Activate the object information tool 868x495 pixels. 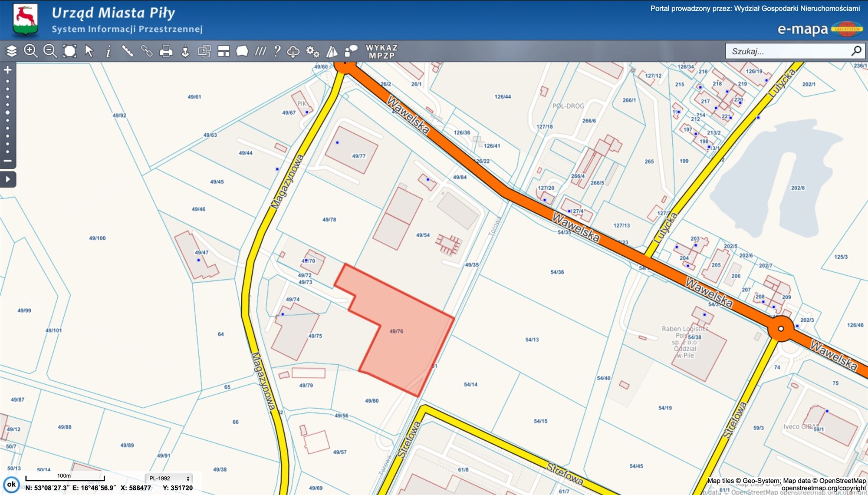[108, 51]
